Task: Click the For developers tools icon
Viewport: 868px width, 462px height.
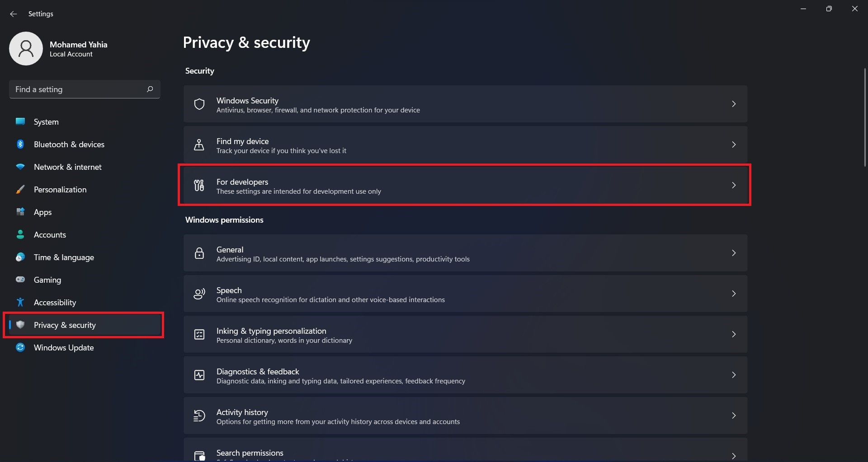Action: 199,185
